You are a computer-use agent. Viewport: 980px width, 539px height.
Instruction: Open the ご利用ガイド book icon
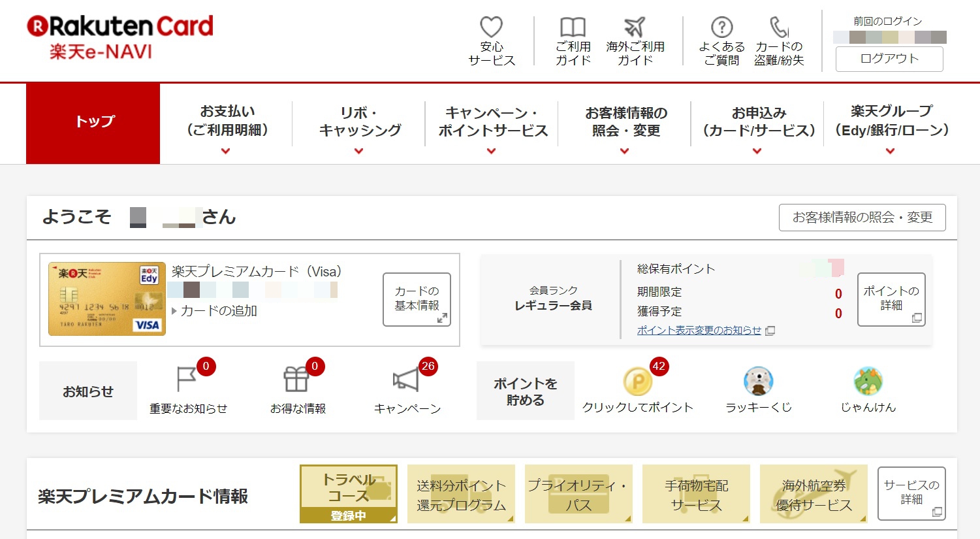(x=573, y=27)
